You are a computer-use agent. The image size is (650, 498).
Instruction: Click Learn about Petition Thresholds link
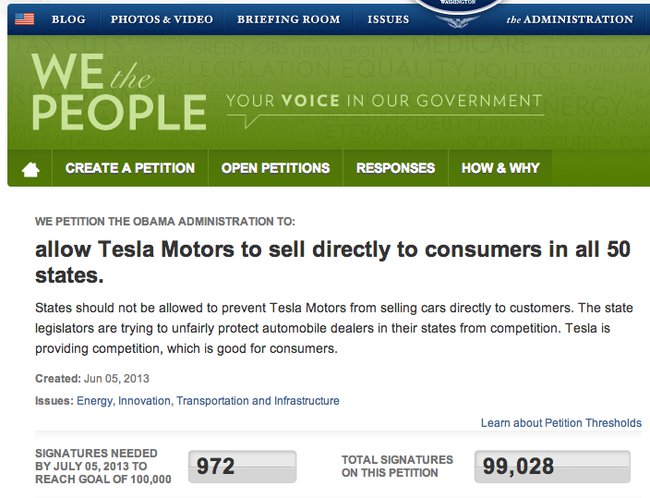561,423
